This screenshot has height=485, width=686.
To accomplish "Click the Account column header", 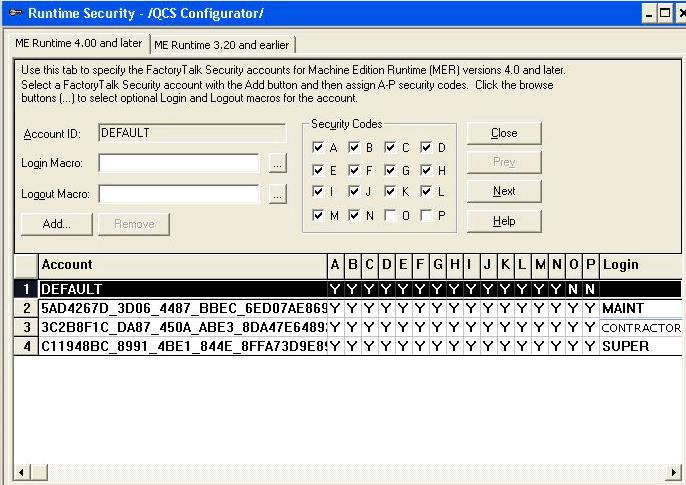I will [x=183, y=265].
